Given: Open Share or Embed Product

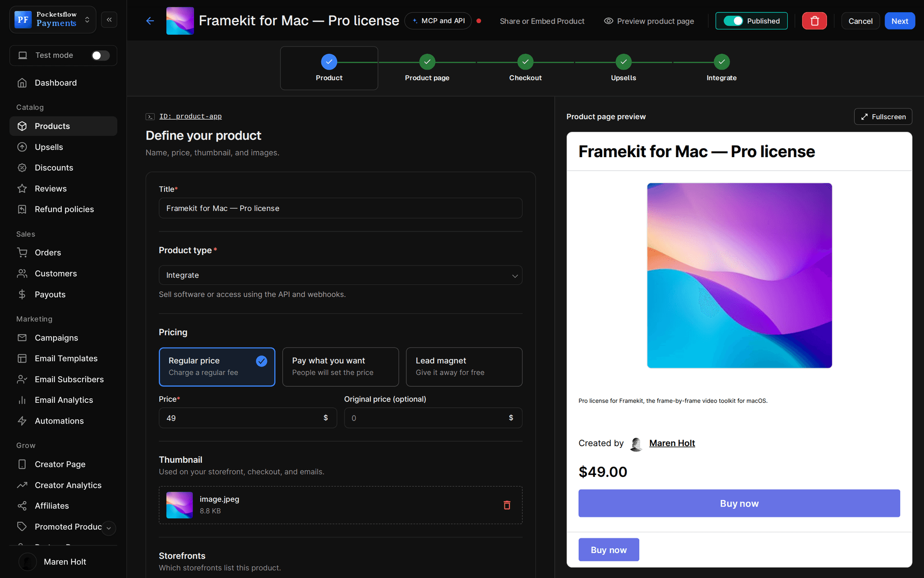Looking at the screenshot, I should tap(542, 21).
